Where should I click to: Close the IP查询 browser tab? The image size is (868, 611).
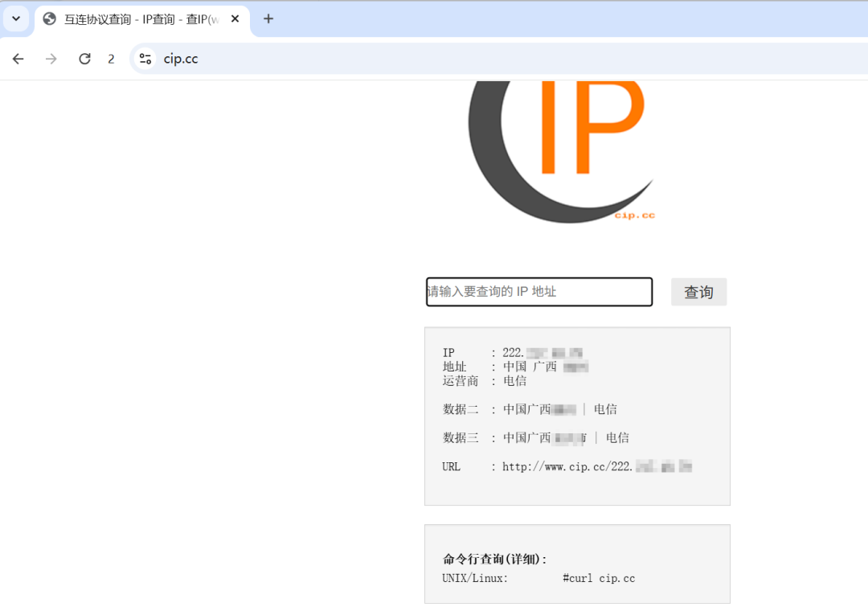tap(235, 18)
